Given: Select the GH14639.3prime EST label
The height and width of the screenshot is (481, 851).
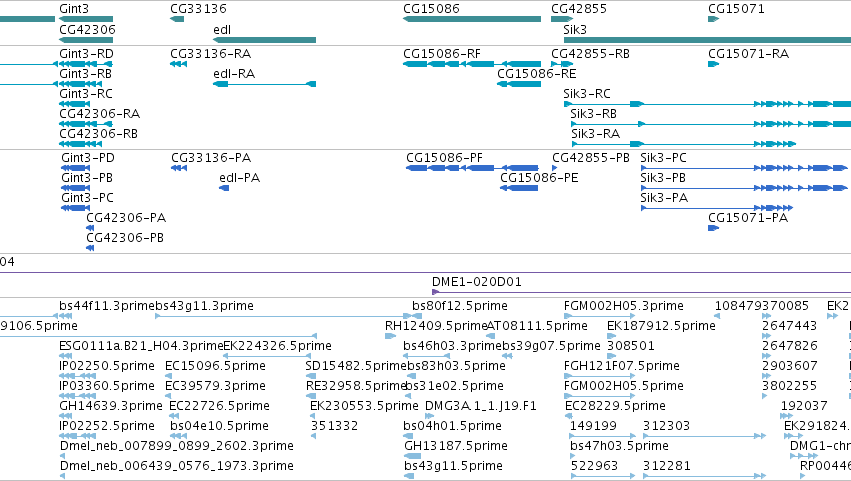Looking at the screenshot, I should click(x=111, y=407).
